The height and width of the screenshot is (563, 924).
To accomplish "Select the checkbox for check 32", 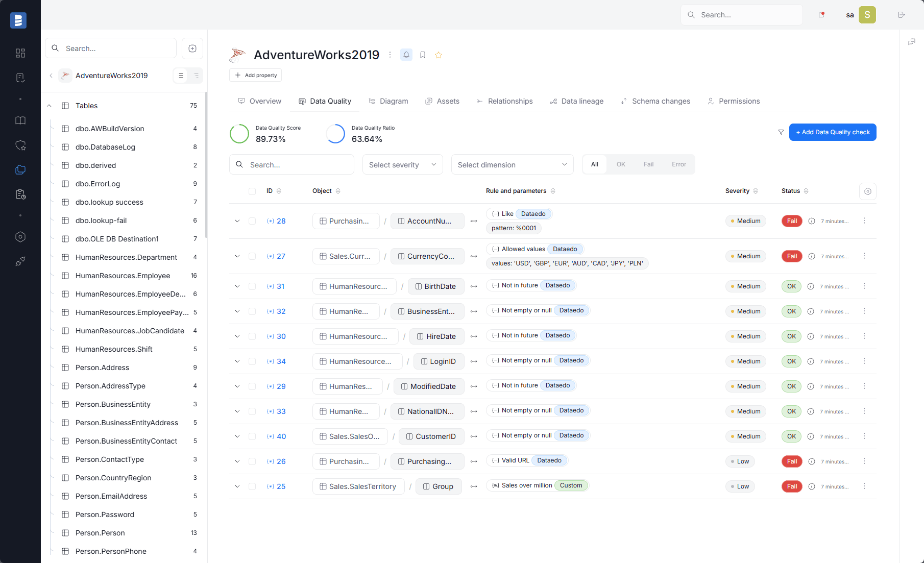I will 252,311.
